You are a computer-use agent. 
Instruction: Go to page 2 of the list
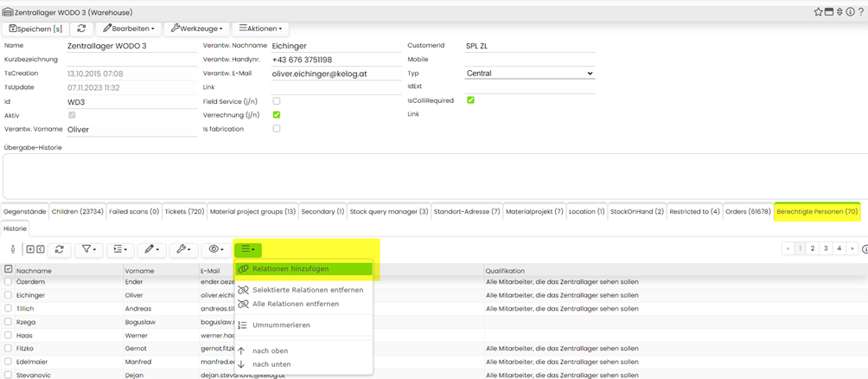click(x=812, y=249)
